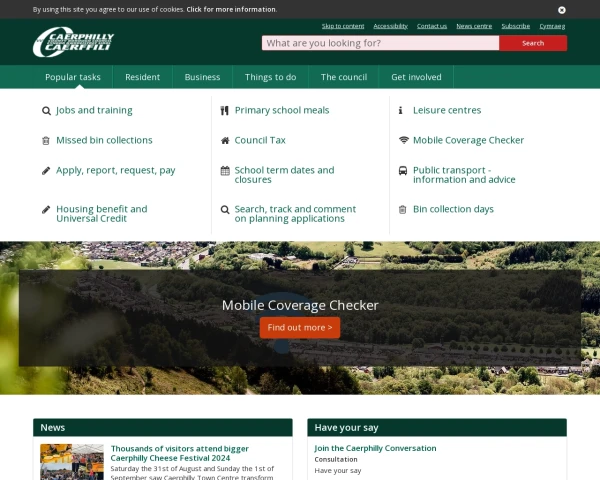The height and width of the screenshot is (480, 600).
Task: Open the Contact us link
Action: coord(432,26)
